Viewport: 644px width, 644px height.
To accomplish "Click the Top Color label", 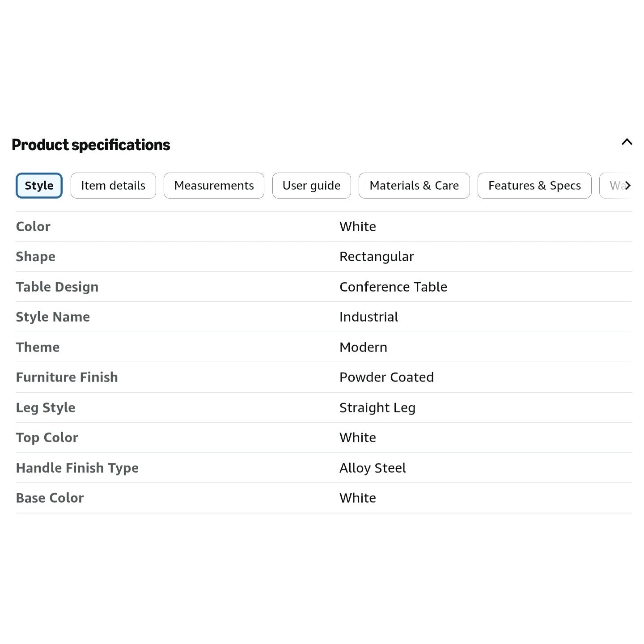I will (x=47, y=438).
